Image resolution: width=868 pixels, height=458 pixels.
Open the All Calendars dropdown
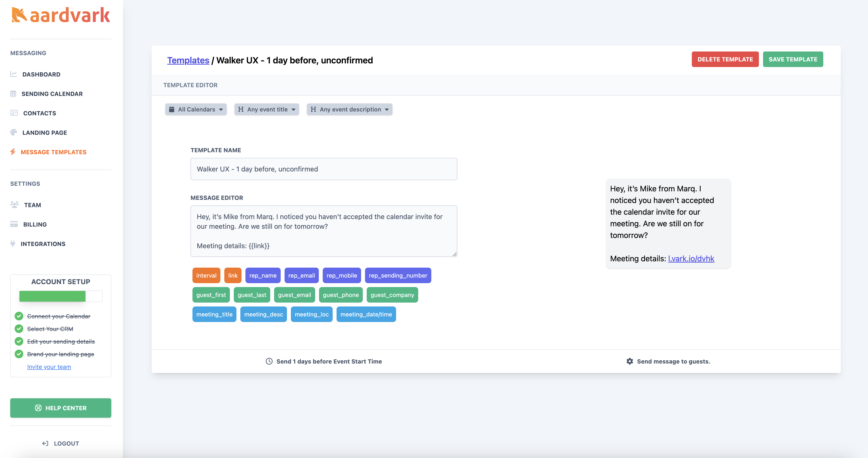pyautogui.click(x=196, y=110)
